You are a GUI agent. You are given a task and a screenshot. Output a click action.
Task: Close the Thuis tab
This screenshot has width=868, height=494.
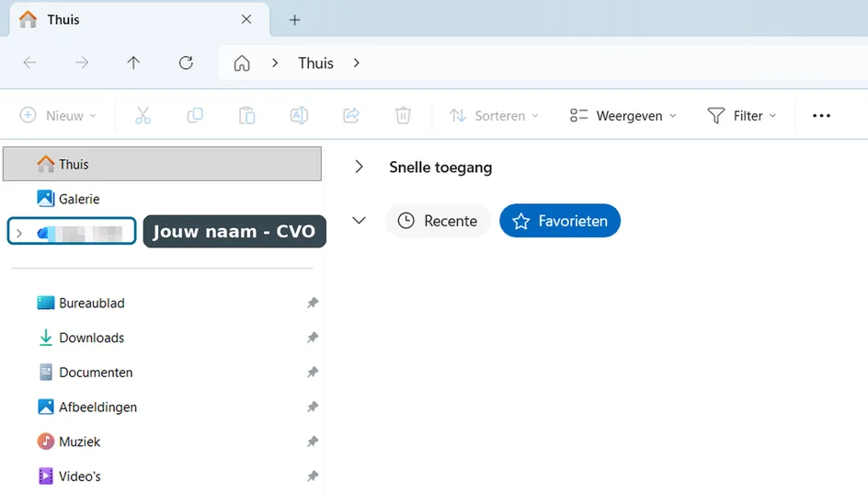click(246, 19)
